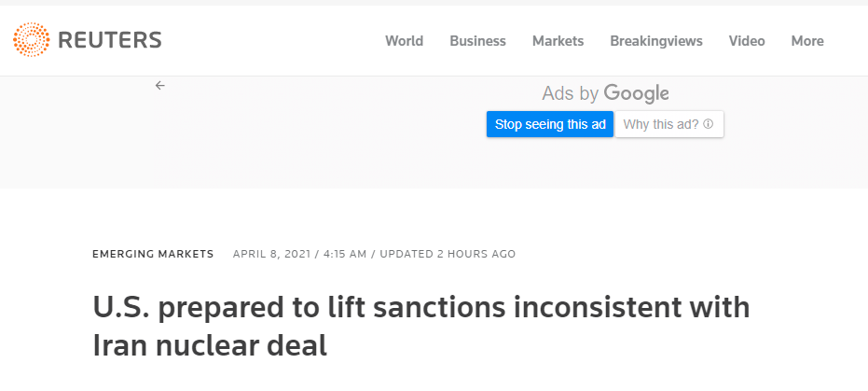Image resolution: width=868 pixels, height=391 pixels.
Task: Open the World section
Action: coord(404,41)
